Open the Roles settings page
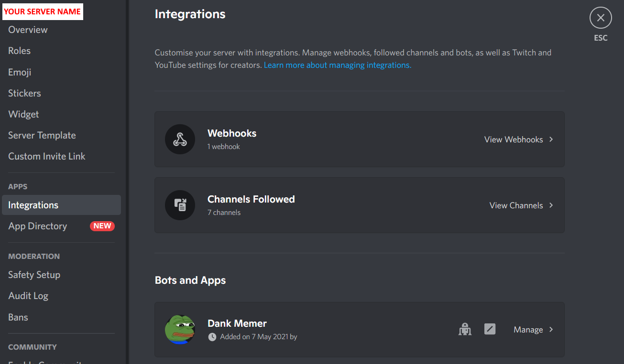This screenshot has height=364, width=624. [20, 51]
